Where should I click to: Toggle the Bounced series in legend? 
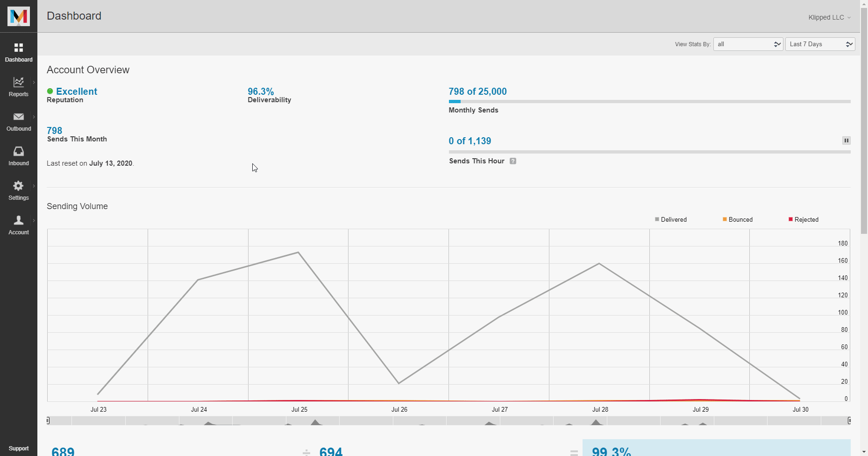click(x=738, y=219)
